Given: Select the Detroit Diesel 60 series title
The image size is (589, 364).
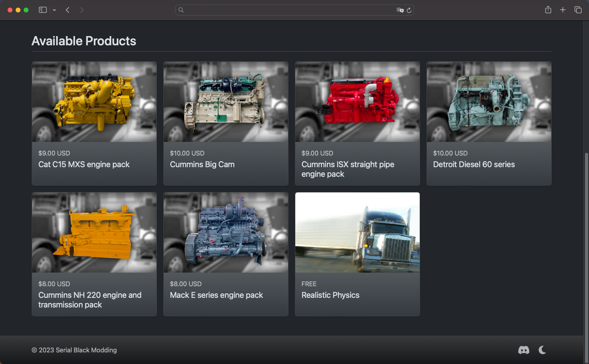Looking at the screenshot, I should point(474,164).
